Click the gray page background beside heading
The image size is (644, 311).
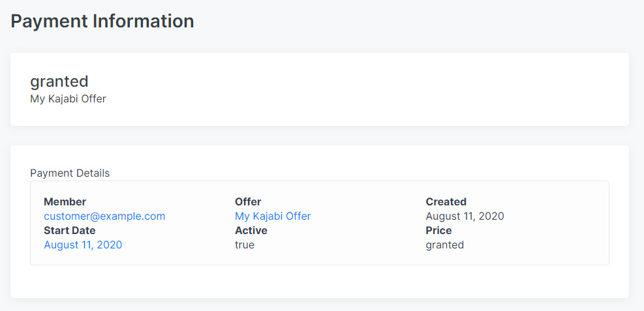pyautogui.click(x=410, y=22)
